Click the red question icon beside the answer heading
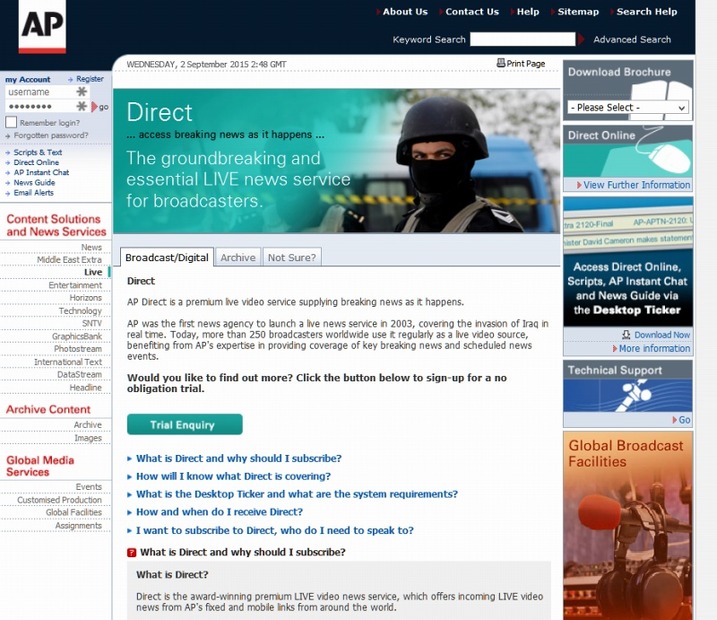 [132, 552]
